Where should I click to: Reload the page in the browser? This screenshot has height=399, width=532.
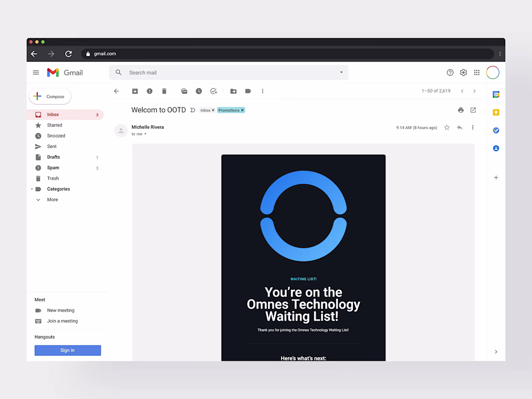point(69,54)
